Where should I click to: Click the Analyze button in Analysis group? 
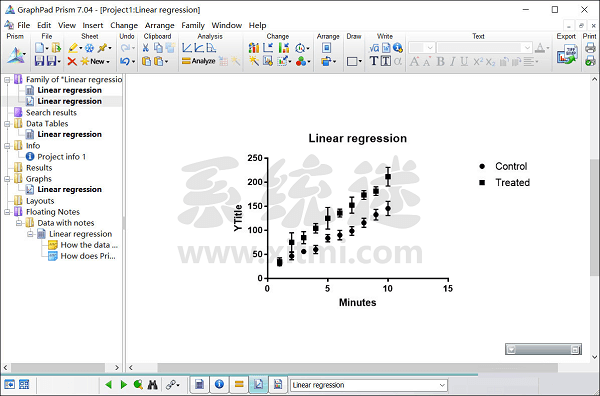click(x=198, y=61)
